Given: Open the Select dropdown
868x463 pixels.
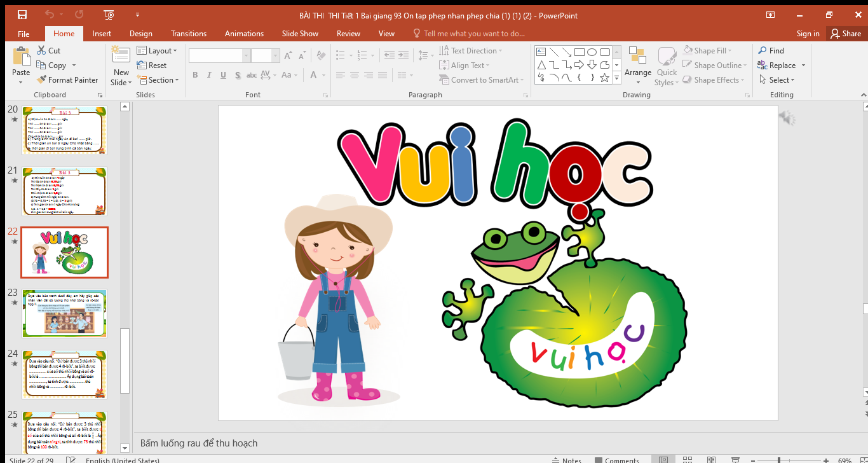Looking at the screenshot, I should [x=776, y=79].
